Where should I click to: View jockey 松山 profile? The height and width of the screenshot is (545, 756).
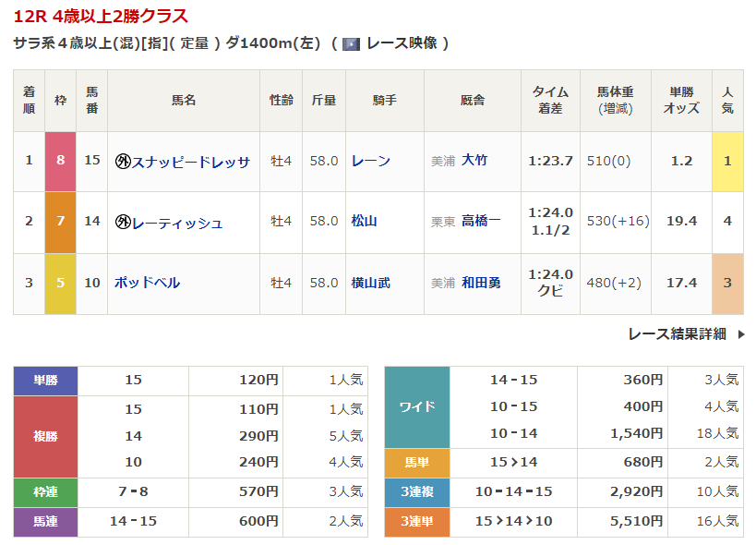[365, 222]
